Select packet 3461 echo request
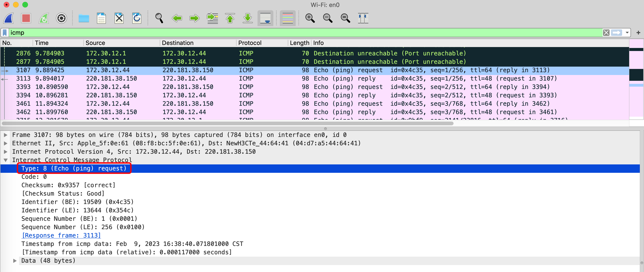 [315, 104]
